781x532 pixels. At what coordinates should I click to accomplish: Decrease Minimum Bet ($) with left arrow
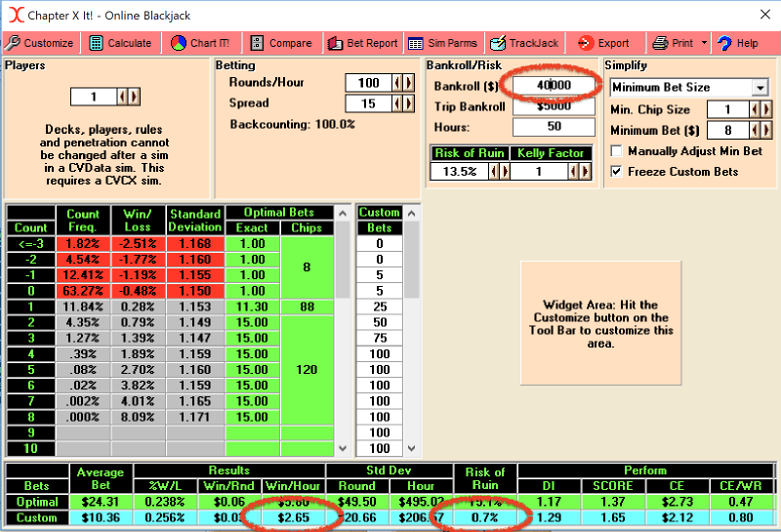pyautogui.click(x=755, y=131)
